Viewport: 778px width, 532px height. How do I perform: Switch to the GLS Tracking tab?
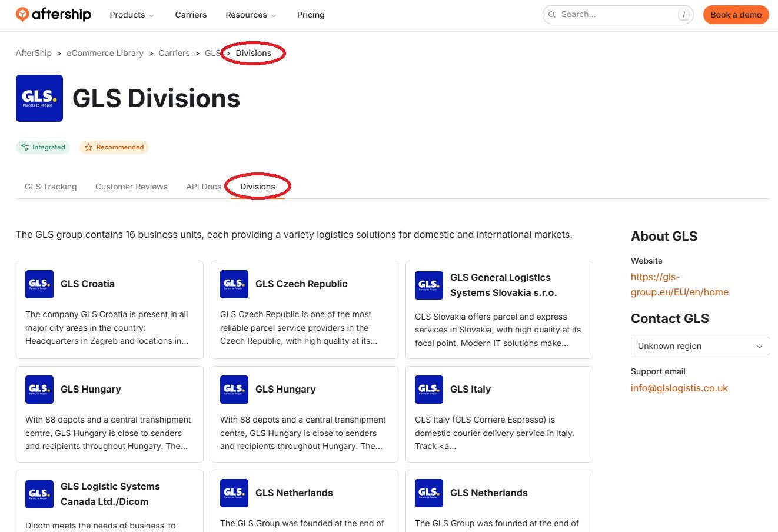[x=51, y=187]
